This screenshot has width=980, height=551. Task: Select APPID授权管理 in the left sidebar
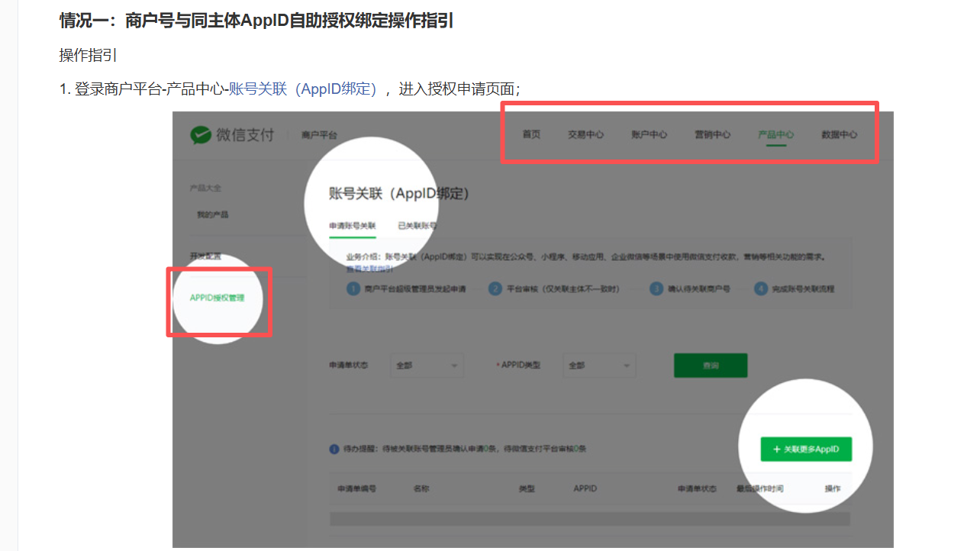218,298
